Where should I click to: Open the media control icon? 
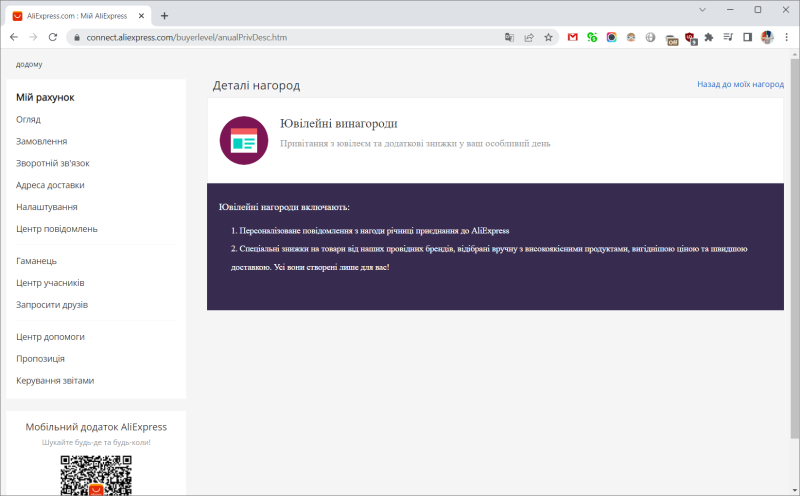728,37
